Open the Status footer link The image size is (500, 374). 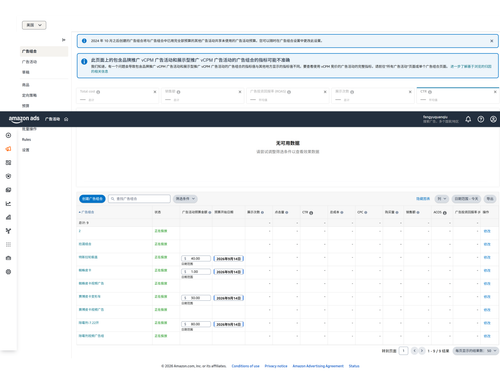[x=354, y=366]
